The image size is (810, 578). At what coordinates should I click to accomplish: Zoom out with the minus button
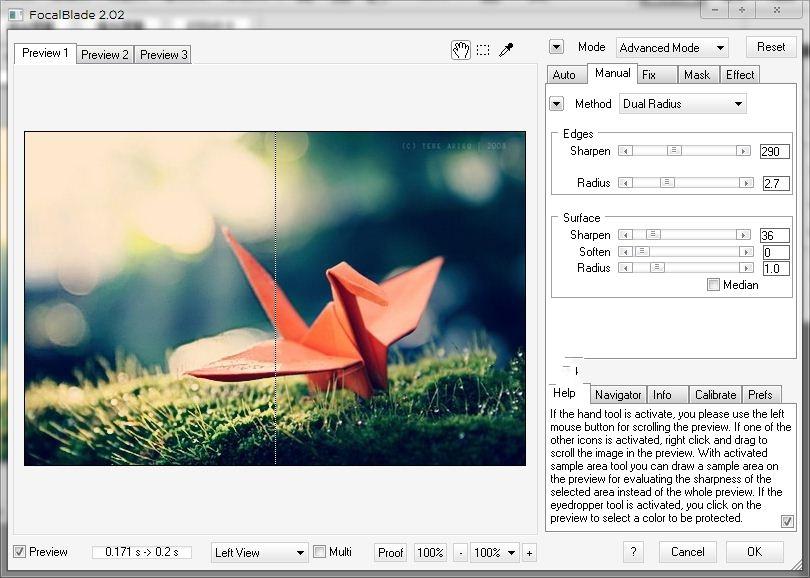coord(461,553)
